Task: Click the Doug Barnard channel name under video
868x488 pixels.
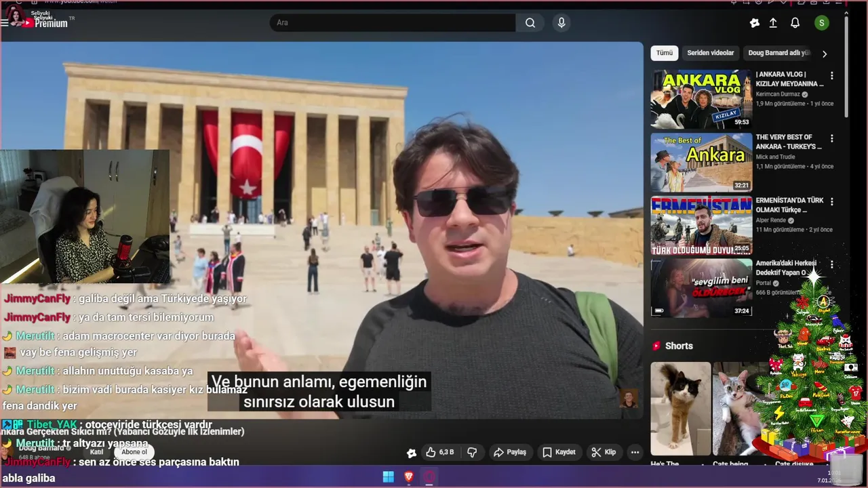Action: click(x=41, y=448)
